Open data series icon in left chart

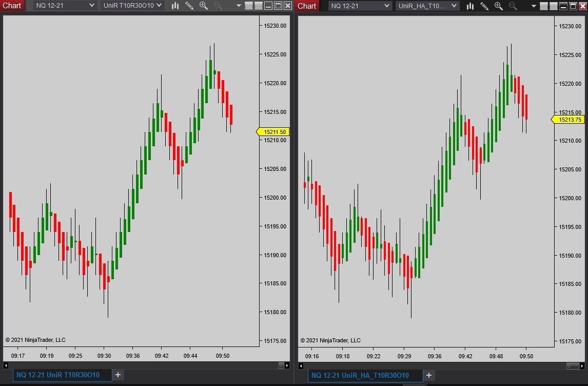click(175, 6)
